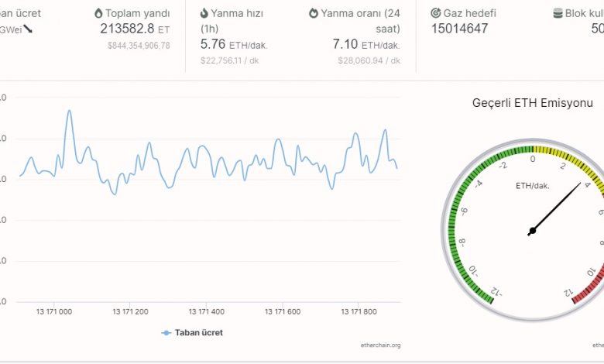
Task: Click the flame icon beside Yanma oranı
Action: [314, 14]
